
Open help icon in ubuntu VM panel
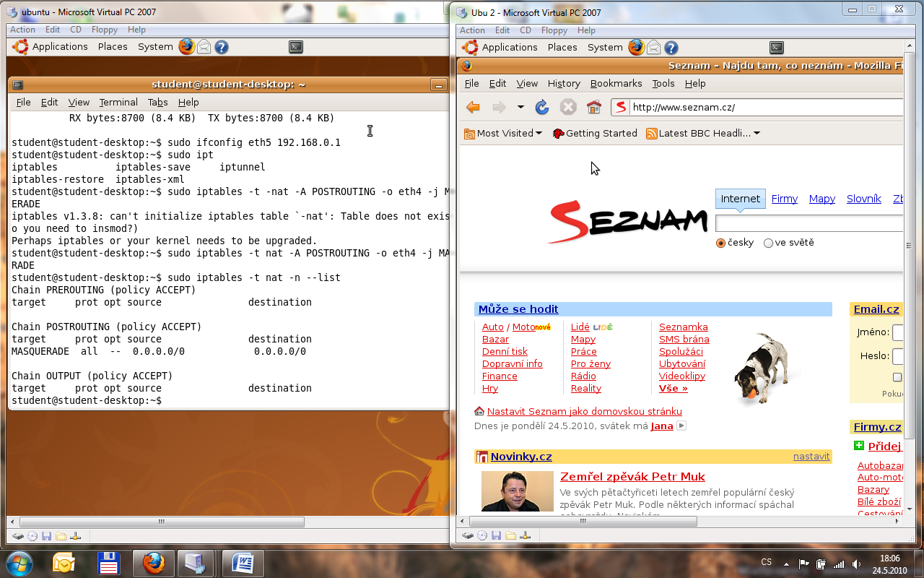point(222,47)
